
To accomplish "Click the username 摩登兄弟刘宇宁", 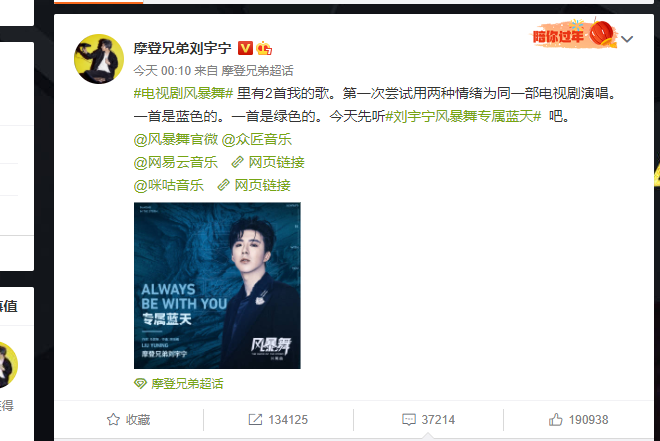I will coord(182,48).
